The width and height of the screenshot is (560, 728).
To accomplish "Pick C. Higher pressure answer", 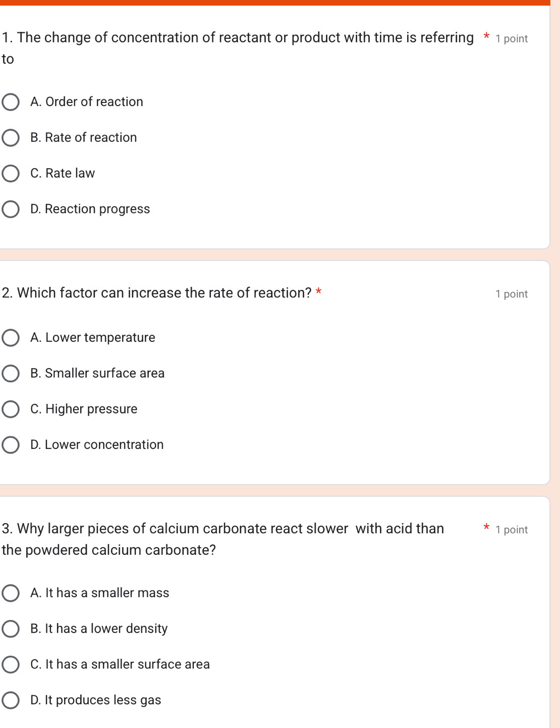I will tap(11, 409).
